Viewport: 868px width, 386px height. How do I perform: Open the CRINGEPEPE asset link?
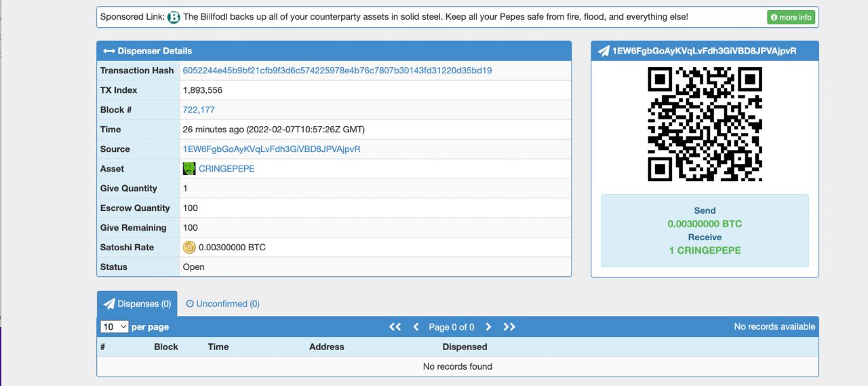point(226,169)
